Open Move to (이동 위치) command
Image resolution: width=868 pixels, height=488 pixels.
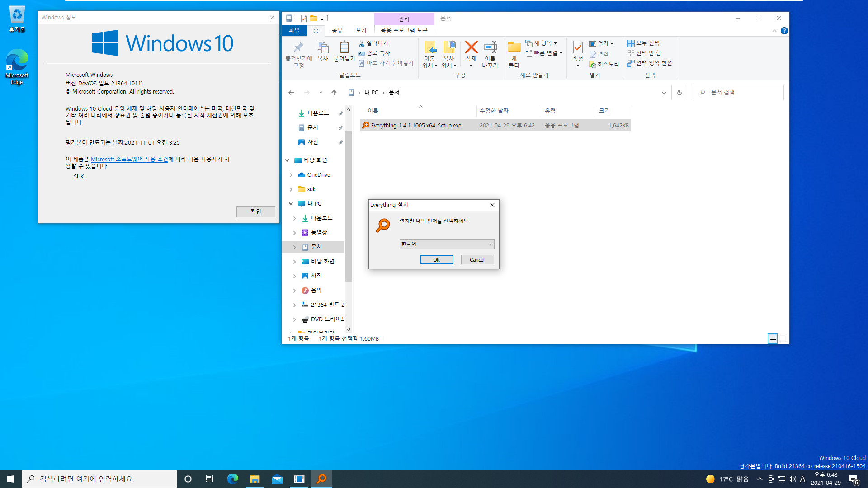pyautogui.click(x=429, y=54)
